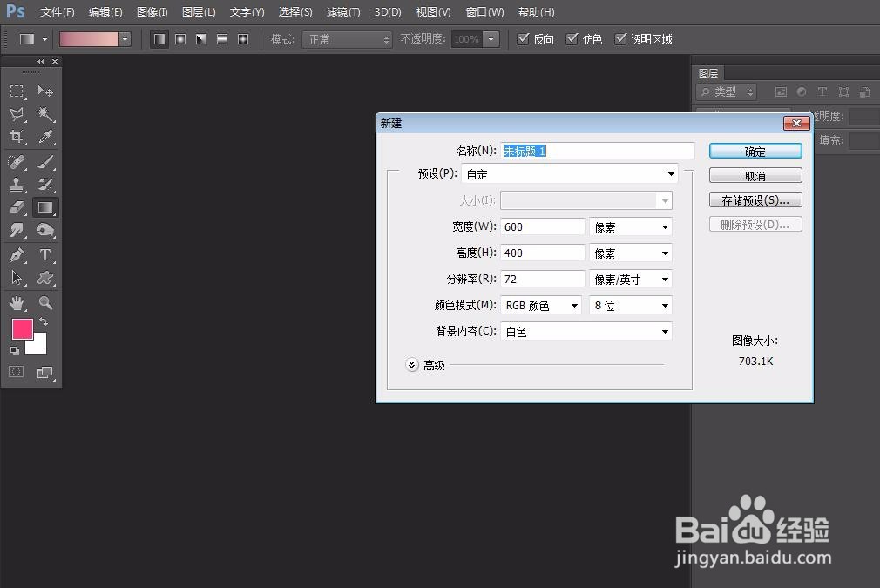Select the Sponge tool
This screenshot has height=588, width=880.
pos(45,230)
